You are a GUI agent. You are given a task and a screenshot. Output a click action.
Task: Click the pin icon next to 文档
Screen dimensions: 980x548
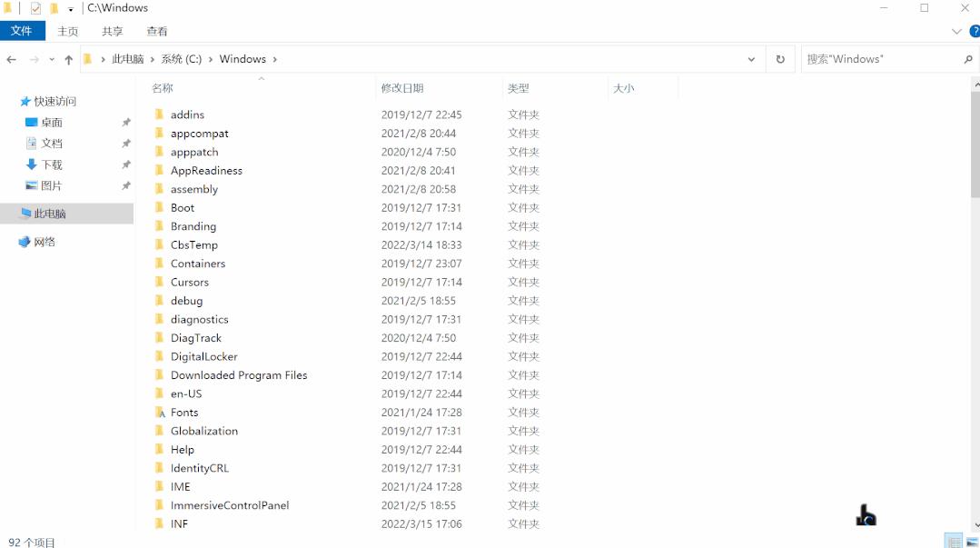click(126, 144)
